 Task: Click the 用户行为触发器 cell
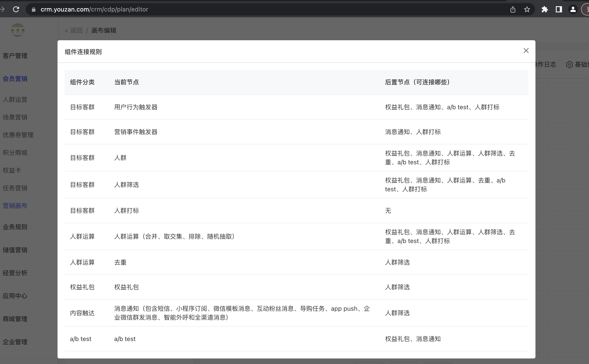pyautogui.click(x=136, y=107)
